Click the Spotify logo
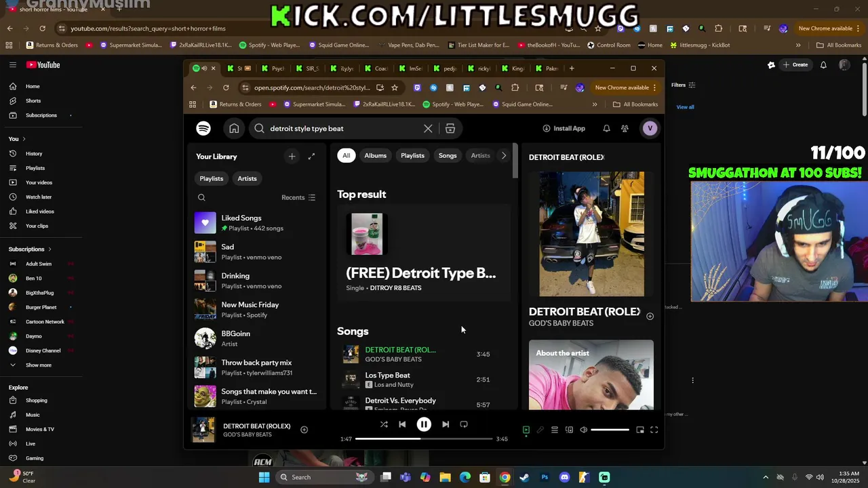This screenshot has width=868, height=488. [x=203, y=128]
